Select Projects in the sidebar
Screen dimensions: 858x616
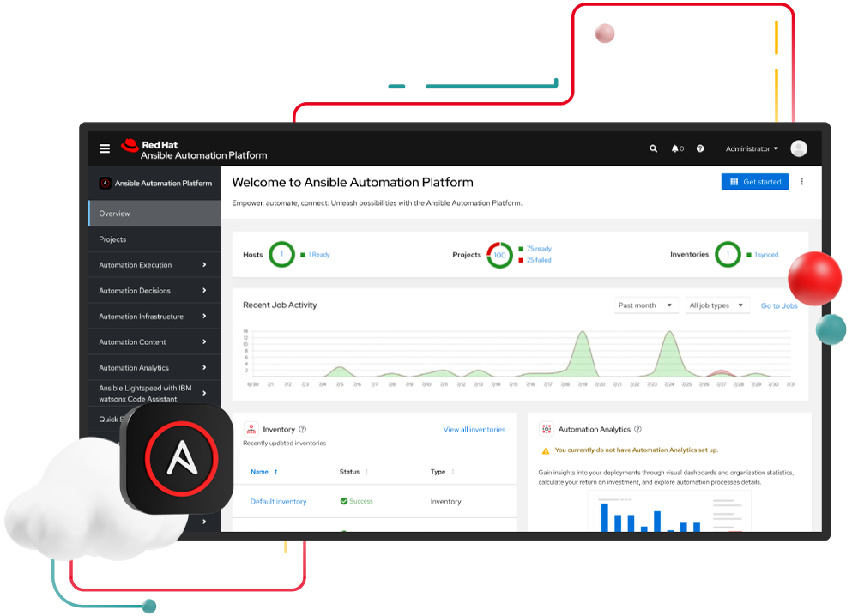tap(154, 239)
